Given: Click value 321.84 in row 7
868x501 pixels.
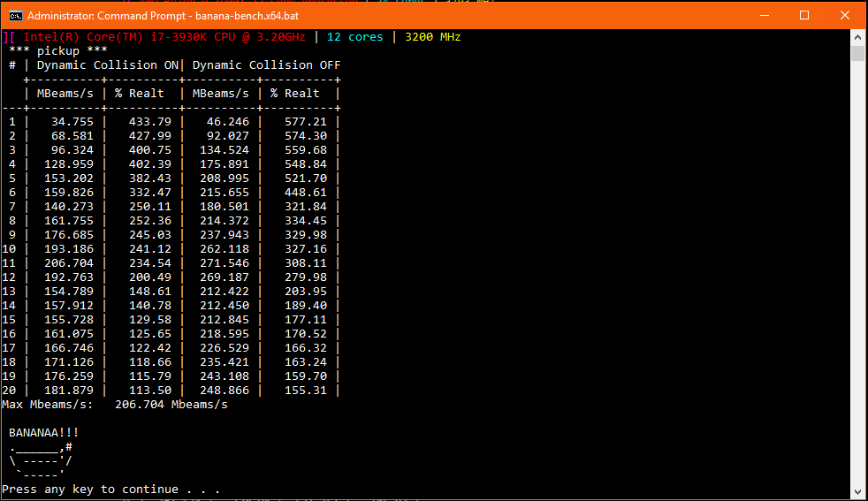Looking at the screenshot, I should pos(306,207).
